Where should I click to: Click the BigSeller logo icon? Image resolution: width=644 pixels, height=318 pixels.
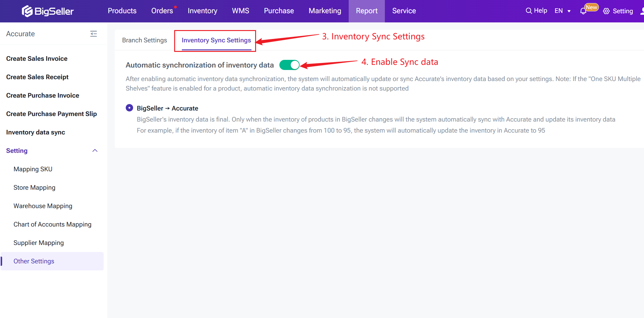click(x=27, y=11)
